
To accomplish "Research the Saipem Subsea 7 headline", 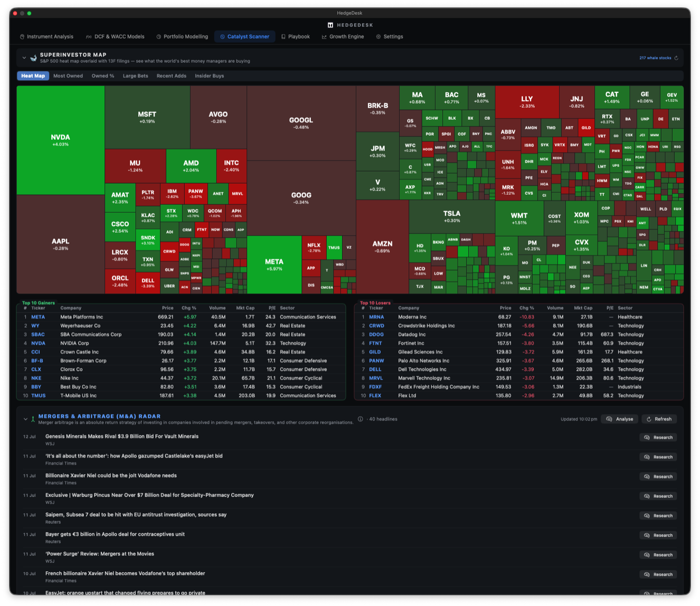I will [x=658, y=516].
